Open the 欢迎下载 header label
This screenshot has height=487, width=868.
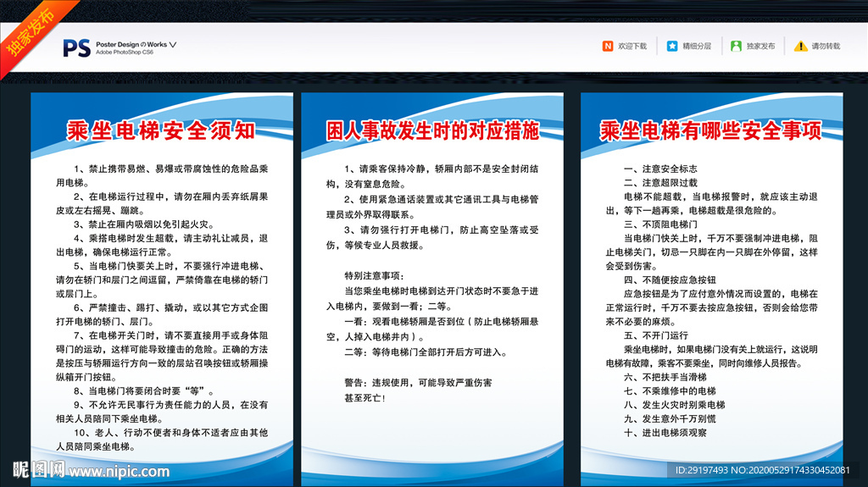[632, 46]
